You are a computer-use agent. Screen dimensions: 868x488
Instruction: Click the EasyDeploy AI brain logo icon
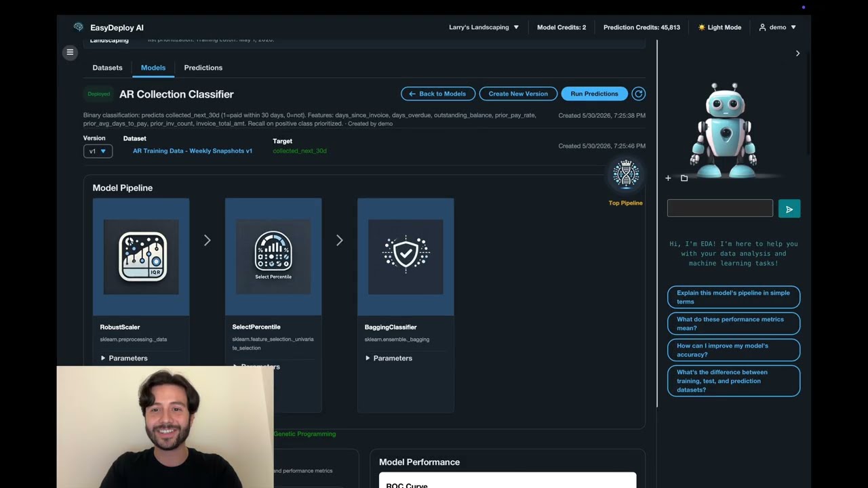[79, 27]
